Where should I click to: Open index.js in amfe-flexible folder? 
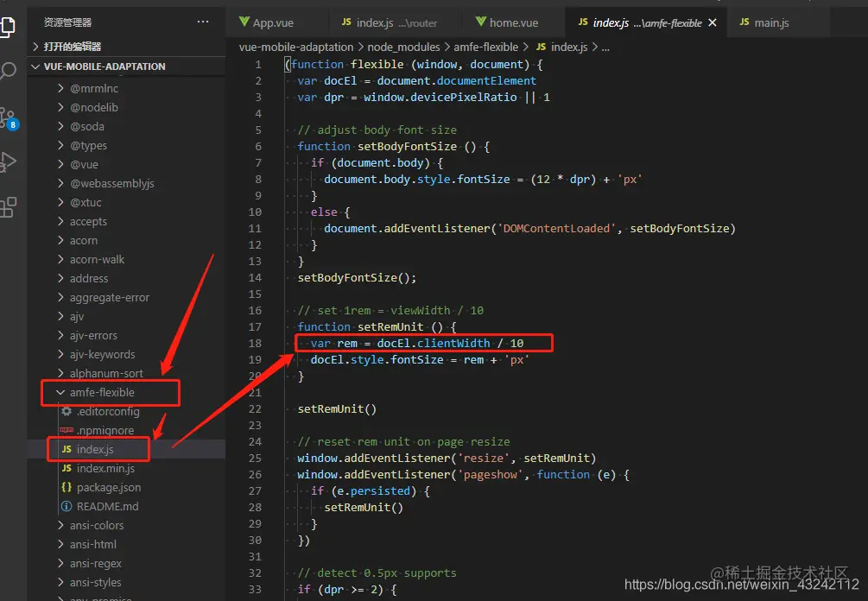[x=126, y=449]
